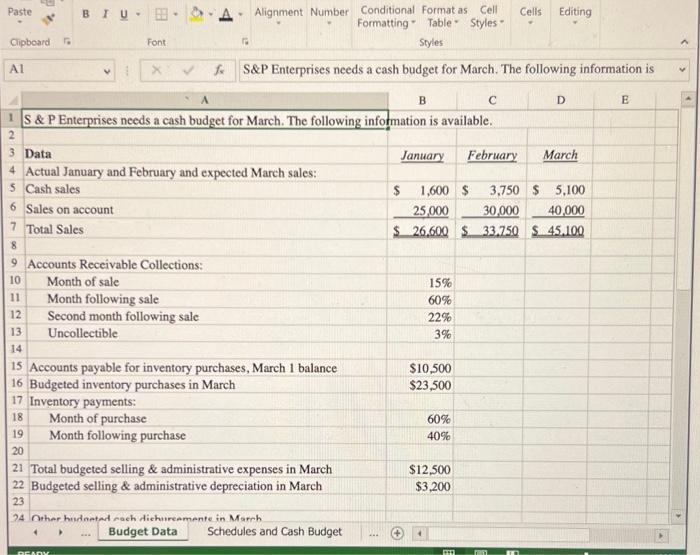The width and height of the screenshot is (700, 555).
Task: Select column D header
Action: [561, 100]
